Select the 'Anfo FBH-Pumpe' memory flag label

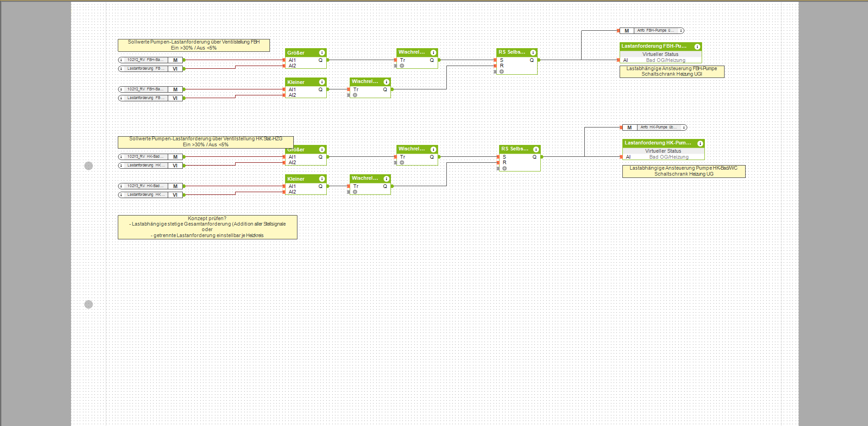tap(656, 31)
